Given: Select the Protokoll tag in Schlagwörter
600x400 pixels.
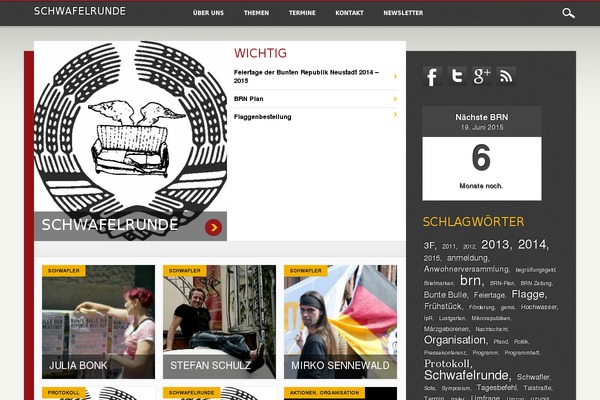Looking at the screenshot, I should pyautogui.click(x=448, y=364).
